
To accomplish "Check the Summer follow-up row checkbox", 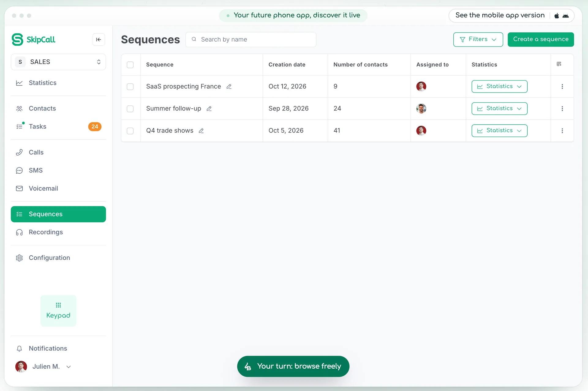I will coord(130,109).
